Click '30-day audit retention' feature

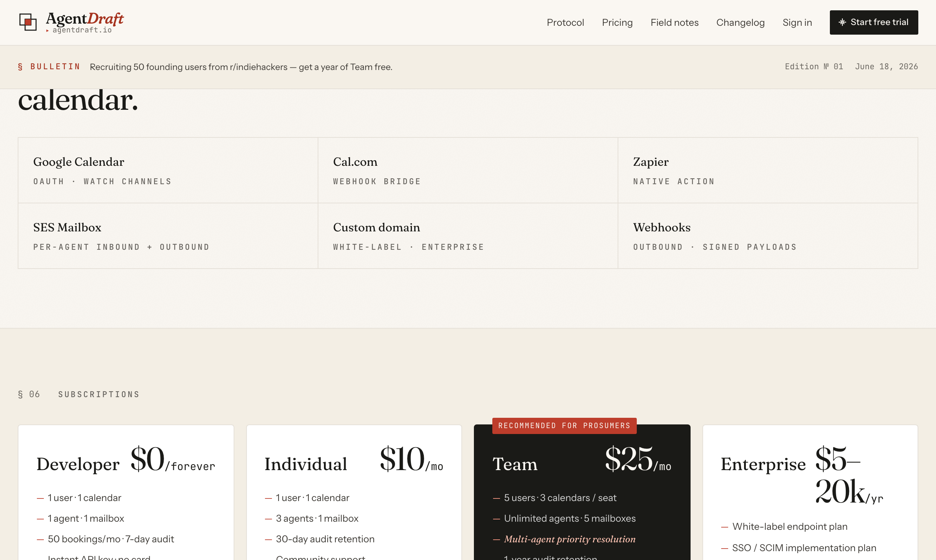pos(325,539)
